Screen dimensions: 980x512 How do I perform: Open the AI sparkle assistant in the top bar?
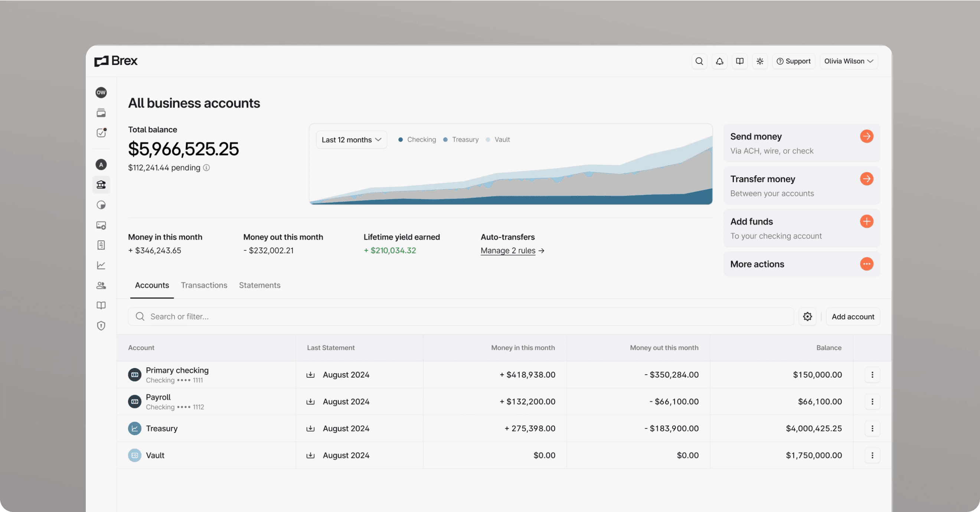click(x=760, y=61)
